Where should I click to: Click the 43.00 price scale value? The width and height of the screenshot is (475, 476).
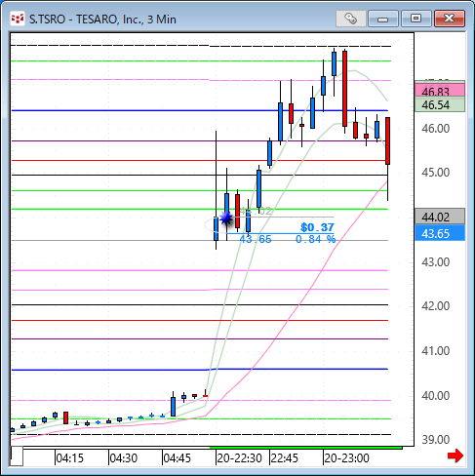coord(435,262)
